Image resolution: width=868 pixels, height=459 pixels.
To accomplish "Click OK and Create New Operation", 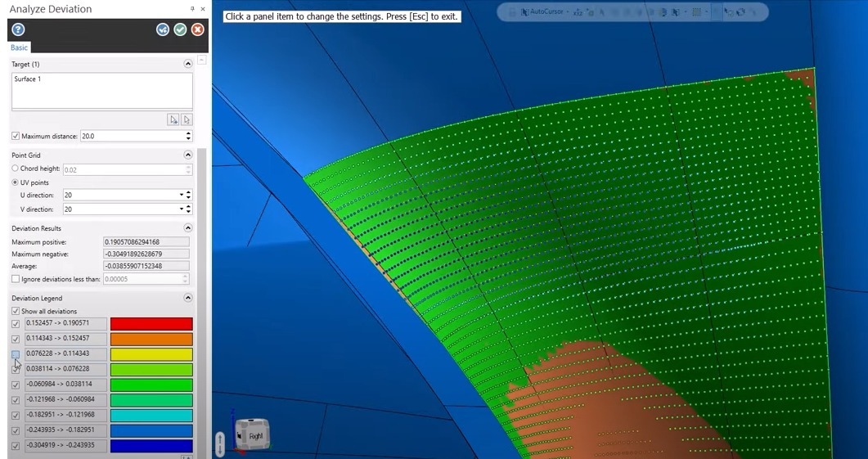I will [162, 29].
